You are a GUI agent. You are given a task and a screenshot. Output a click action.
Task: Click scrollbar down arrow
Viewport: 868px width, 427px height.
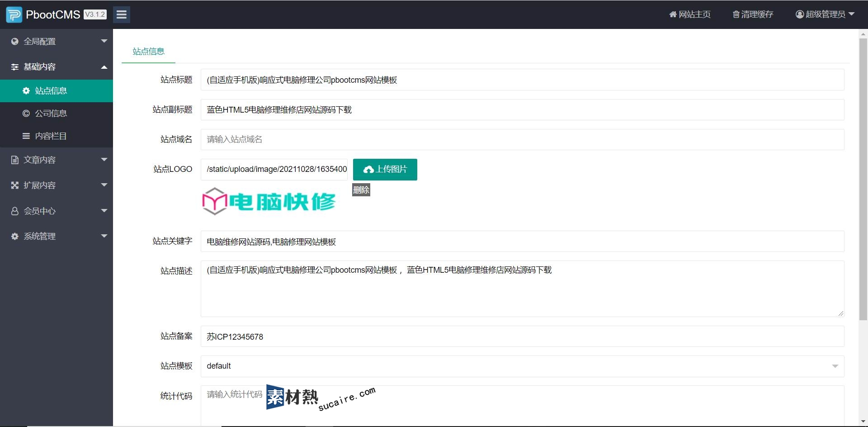pyautogui.click(x=863, y=422)
